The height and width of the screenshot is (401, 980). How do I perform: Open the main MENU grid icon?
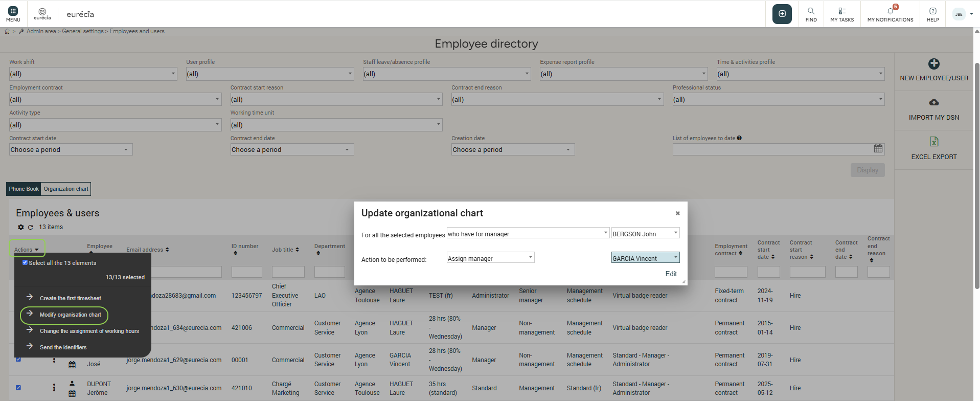point(13,11)
